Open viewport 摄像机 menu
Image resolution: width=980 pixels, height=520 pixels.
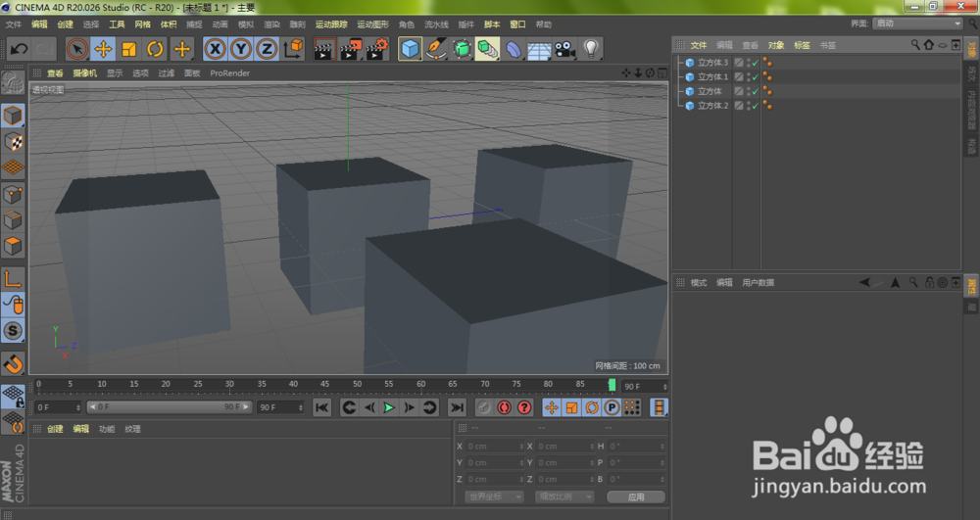pyautogui.click(x=85, y=73)
